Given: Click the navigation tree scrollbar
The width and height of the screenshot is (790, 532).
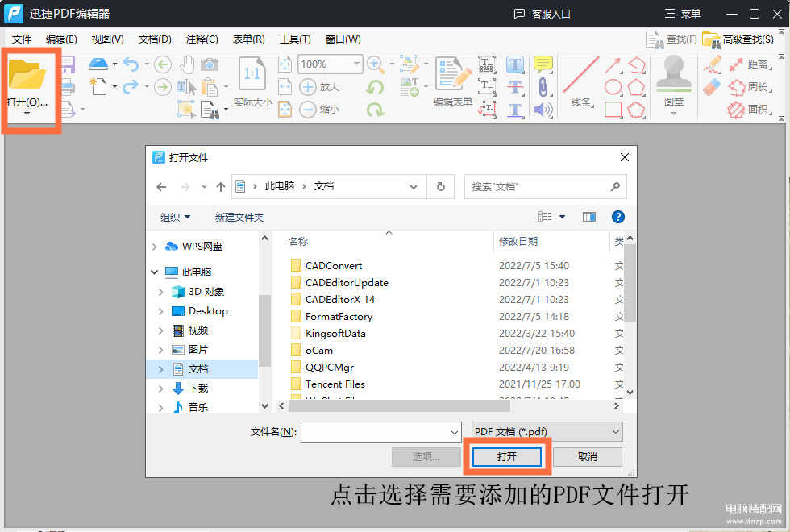Looking at the screenshot, I should pyautogui.click(x=264, y=330).
